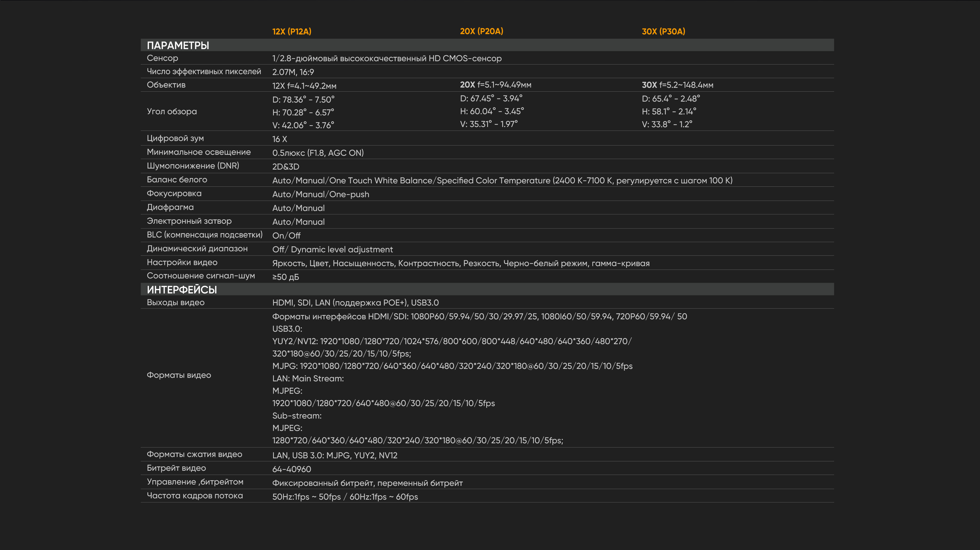
Task: Click the 1/2.8-дюймовый HD CMOS-сенсор value
Action: point(387,58)
